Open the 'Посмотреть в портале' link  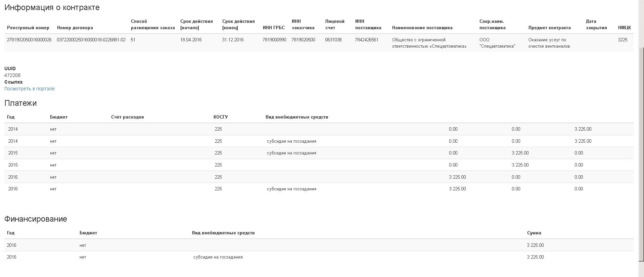[30, 89]
